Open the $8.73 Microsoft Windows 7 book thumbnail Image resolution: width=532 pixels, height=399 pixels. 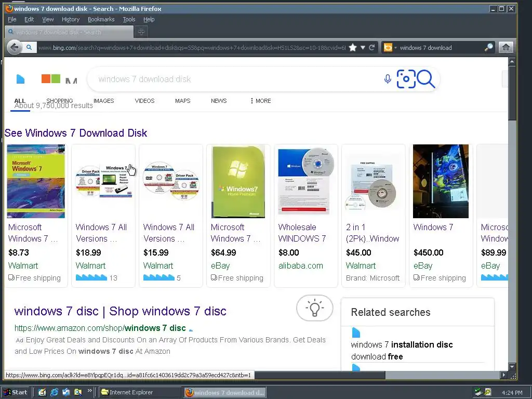point(36,181)
